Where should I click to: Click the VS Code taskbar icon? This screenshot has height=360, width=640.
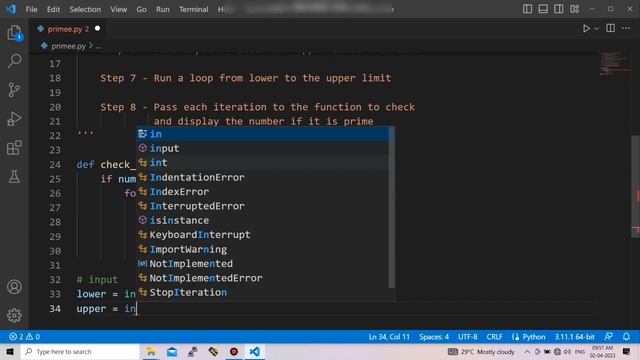254,351
